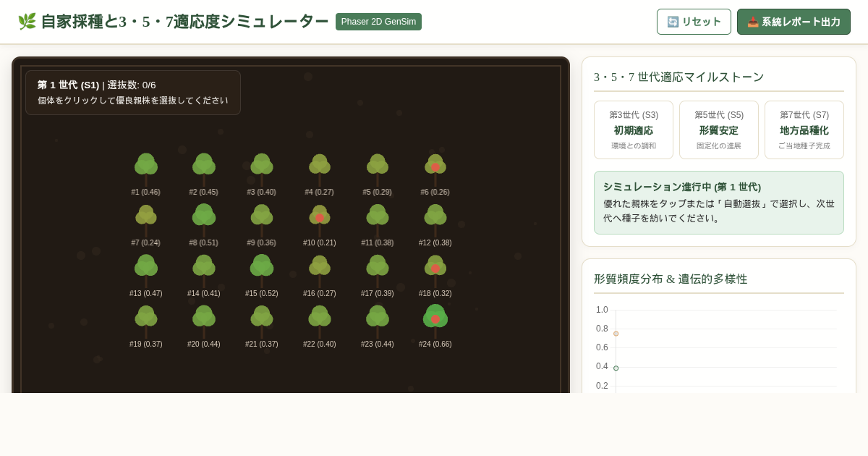Viewport: 868px width, 456px height.
Task: Choose plant #21 (0.37)
Action: (262, 323)
